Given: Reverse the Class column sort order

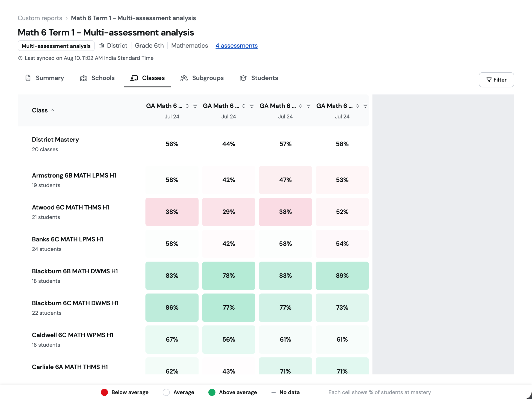Looking at the screenshot, I should pos(43,110).
